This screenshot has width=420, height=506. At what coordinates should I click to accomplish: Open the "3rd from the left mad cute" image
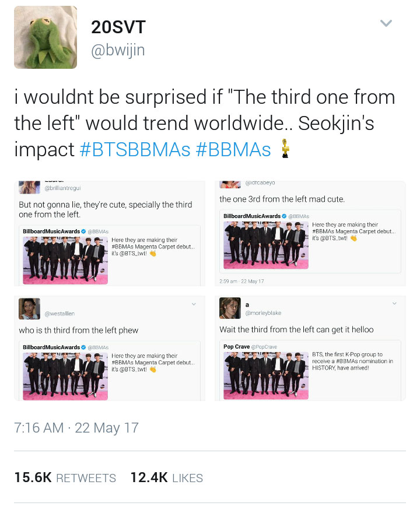tap(310, 233)
